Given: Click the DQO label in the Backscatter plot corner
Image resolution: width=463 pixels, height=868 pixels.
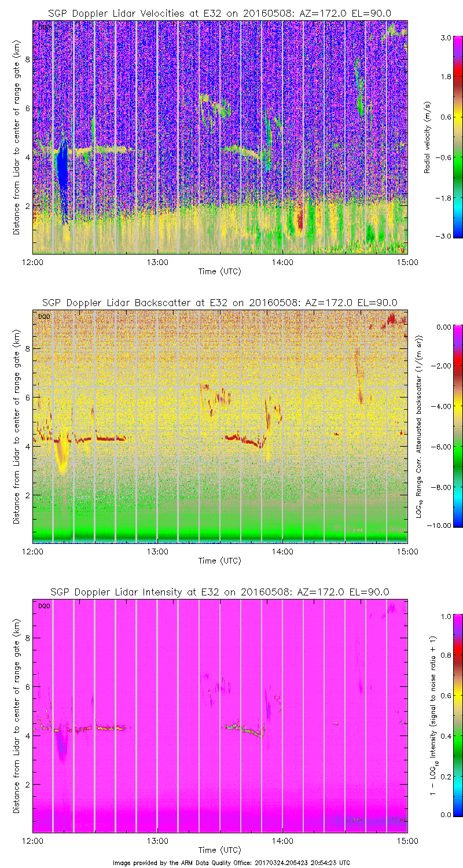Looking at the screenshot, I should coord(43,317).
